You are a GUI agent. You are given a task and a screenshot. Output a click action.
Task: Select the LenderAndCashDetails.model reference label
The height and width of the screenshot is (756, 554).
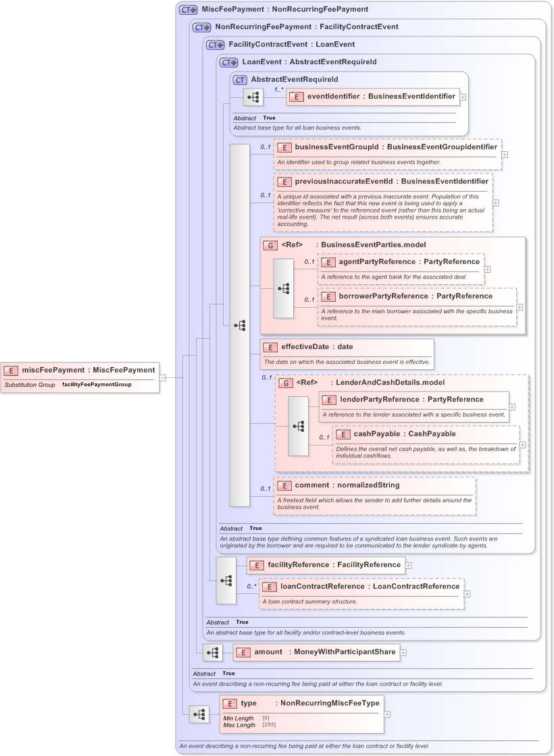(391, 383)
